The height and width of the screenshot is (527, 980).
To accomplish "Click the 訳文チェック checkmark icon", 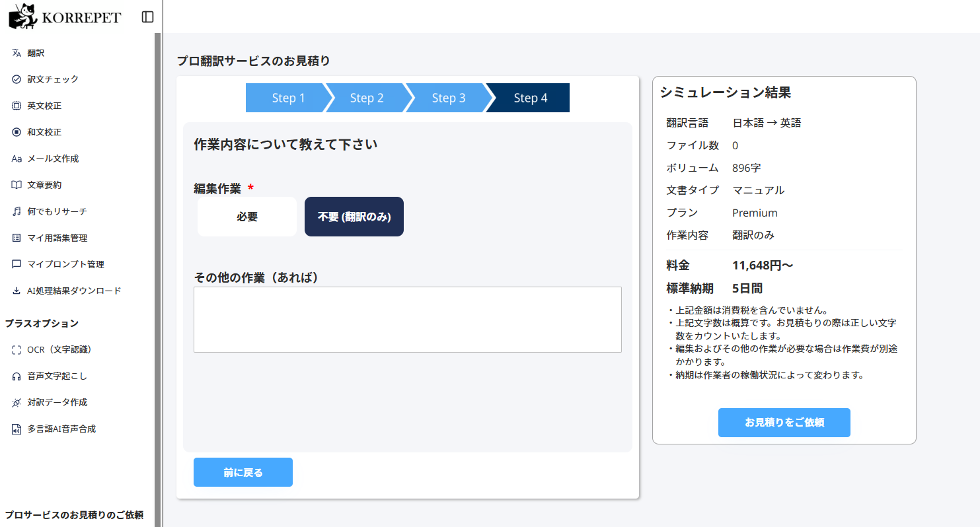I will click(17, 79).
